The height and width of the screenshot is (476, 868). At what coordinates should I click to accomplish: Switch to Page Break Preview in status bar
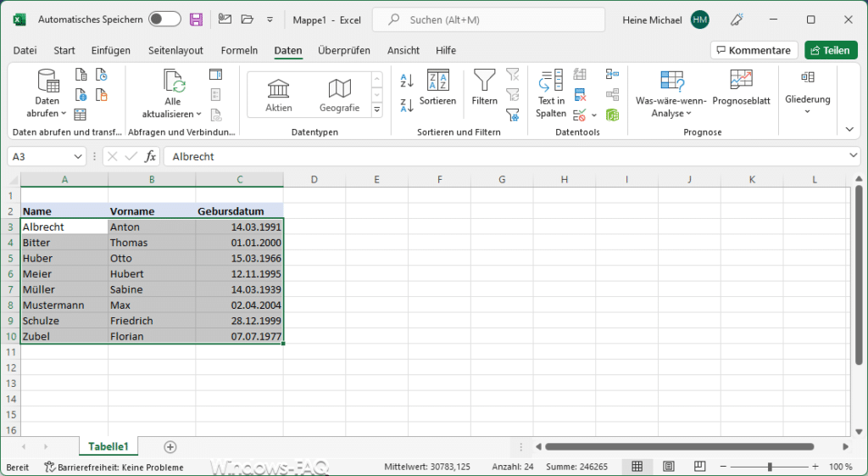699,467
